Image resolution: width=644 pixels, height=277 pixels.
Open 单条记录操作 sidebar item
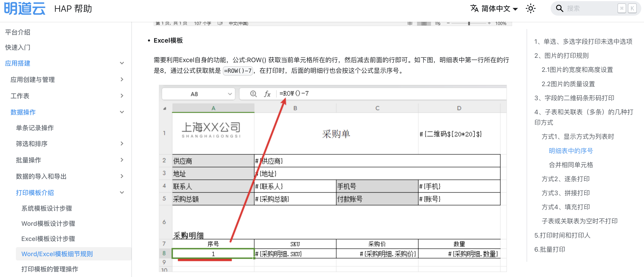click(35, 128)
